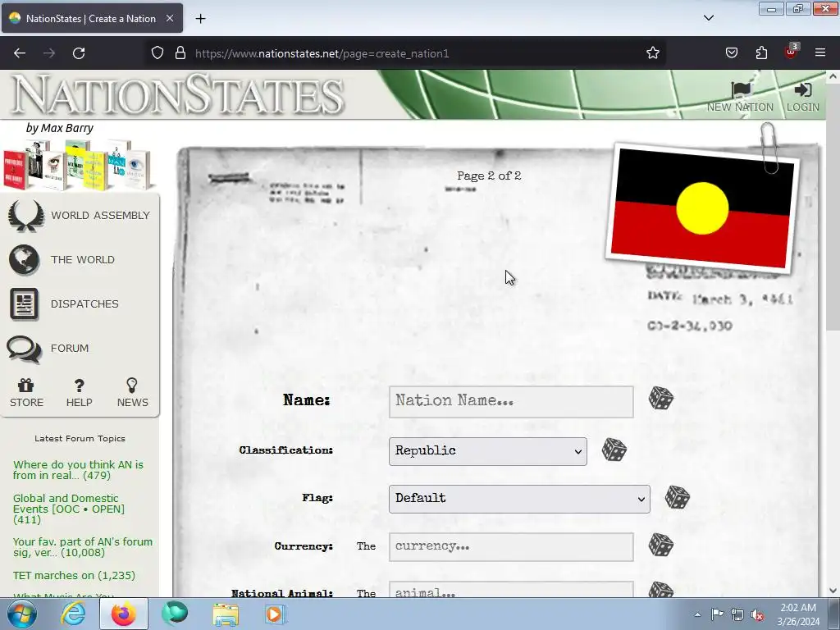Open the Flag dropdown showing Default

click(519, 499)
